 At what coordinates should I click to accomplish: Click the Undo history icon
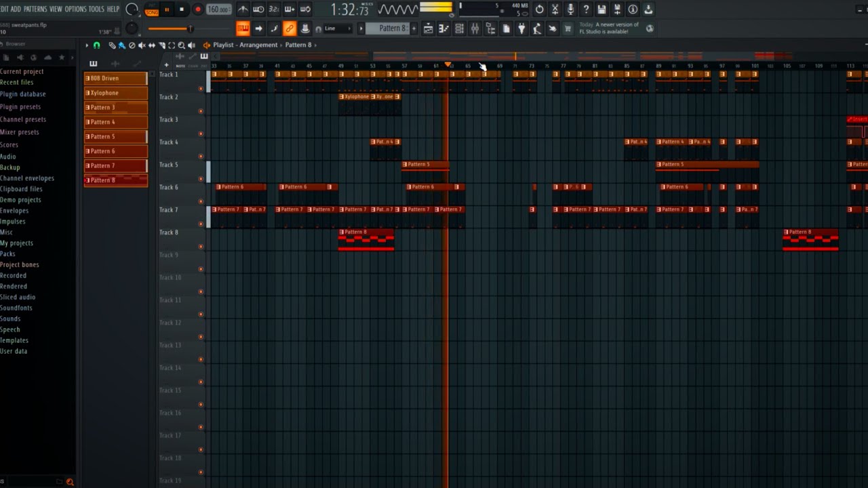(539, 9)
